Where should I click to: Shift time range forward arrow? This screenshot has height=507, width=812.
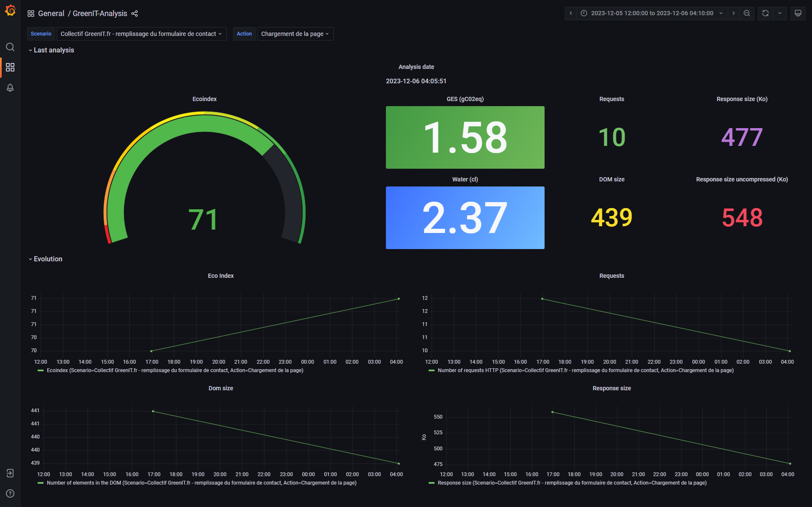[x=734, y=13]
